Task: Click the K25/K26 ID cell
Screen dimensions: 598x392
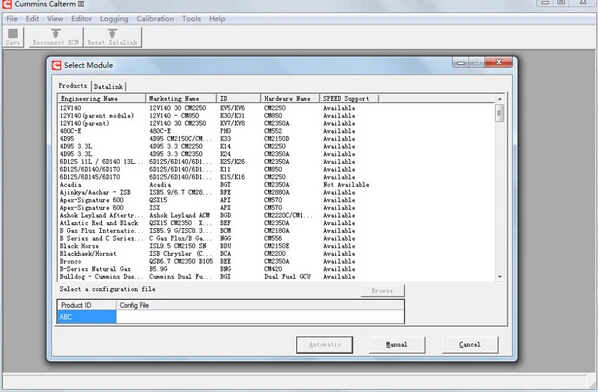Action: coord(232,162)
